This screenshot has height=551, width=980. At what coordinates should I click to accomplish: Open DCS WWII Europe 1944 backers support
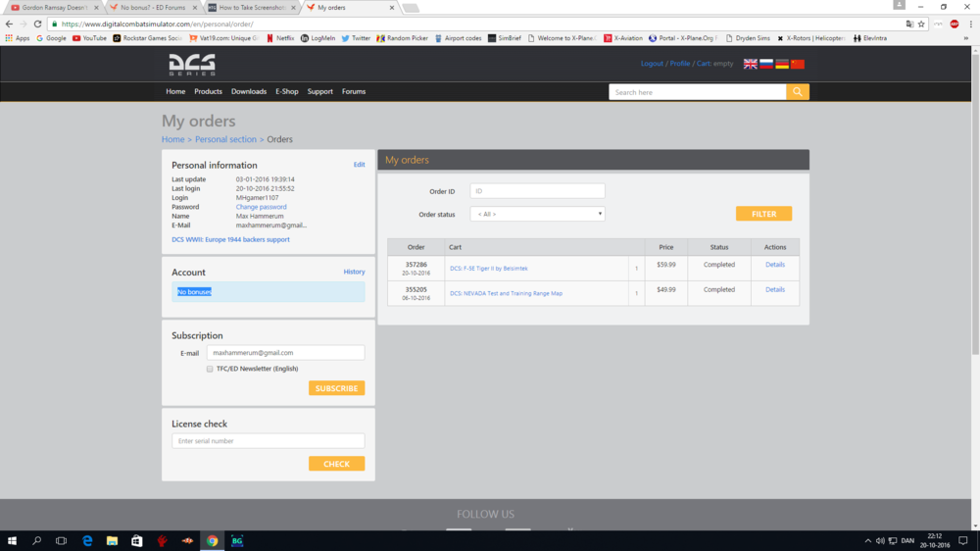(x=230, y=239)
